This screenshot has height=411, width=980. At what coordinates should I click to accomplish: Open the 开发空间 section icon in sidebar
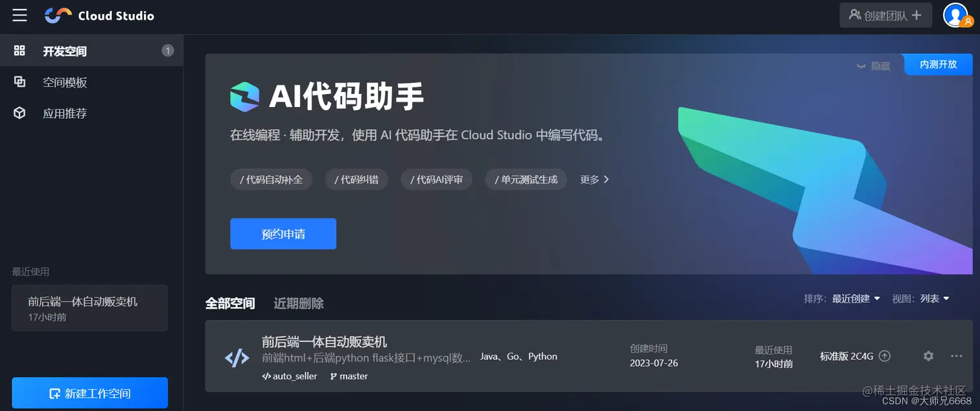pyautogui.click(x=19, y=51)
